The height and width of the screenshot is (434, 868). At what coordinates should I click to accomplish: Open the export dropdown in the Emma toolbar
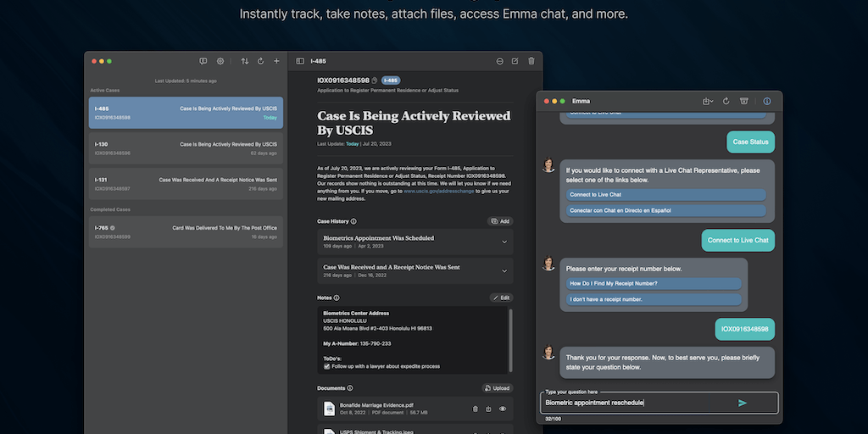click(708, 101)
